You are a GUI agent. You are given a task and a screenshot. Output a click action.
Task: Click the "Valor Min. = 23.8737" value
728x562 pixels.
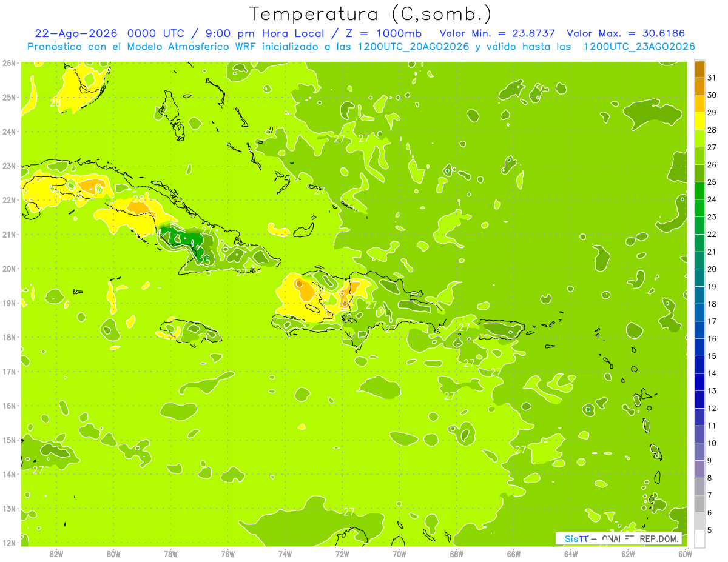tap(498, 33)
